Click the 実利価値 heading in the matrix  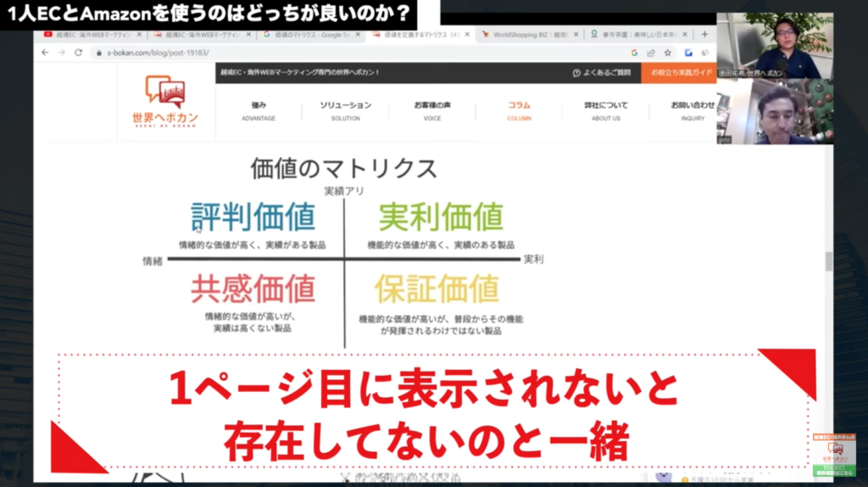441,216
